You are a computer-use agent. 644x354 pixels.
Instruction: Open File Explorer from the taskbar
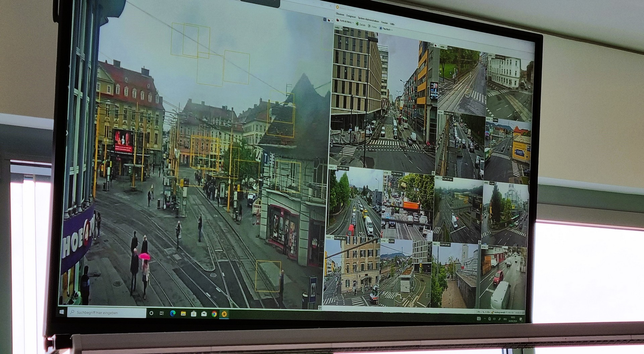tap(183, 314)
